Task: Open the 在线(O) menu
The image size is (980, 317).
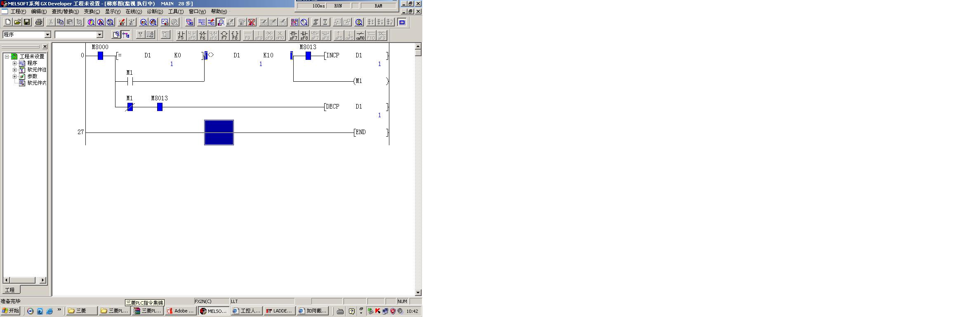Action: tap(133, 12)
